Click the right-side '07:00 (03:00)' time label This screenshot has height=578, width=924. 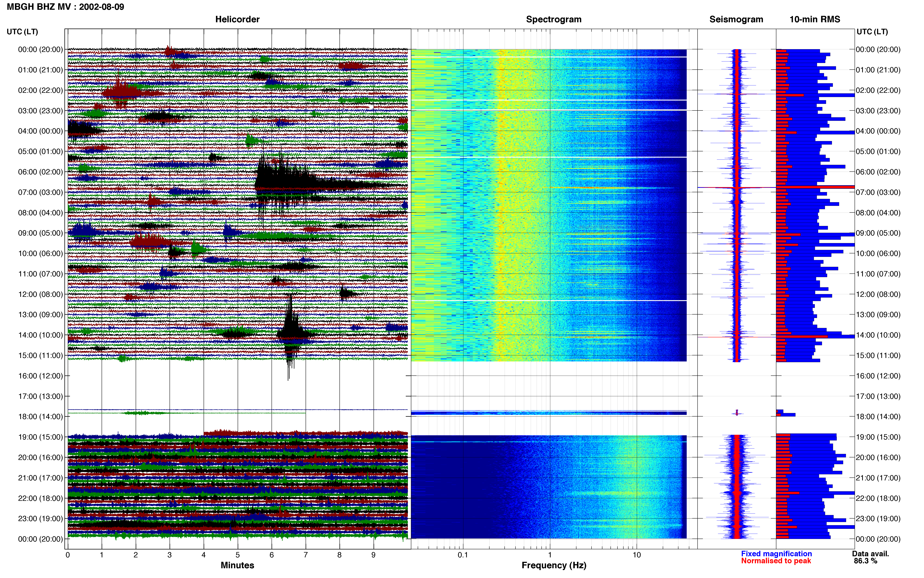coord(878,192)
